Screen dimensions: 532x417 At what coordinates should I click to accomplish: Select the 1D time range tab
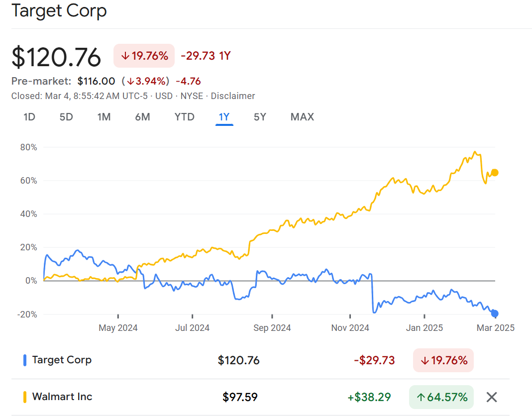29,117
